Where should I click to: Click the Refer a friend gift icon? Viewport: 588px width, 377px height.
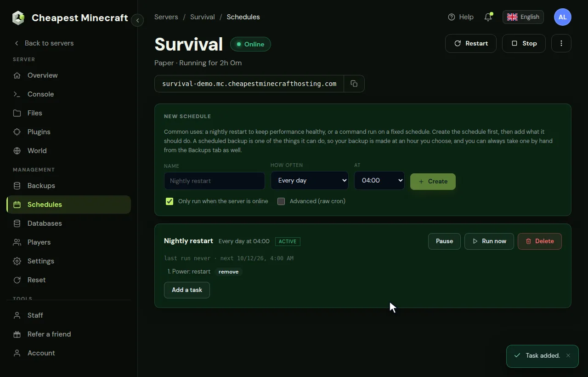17,334
